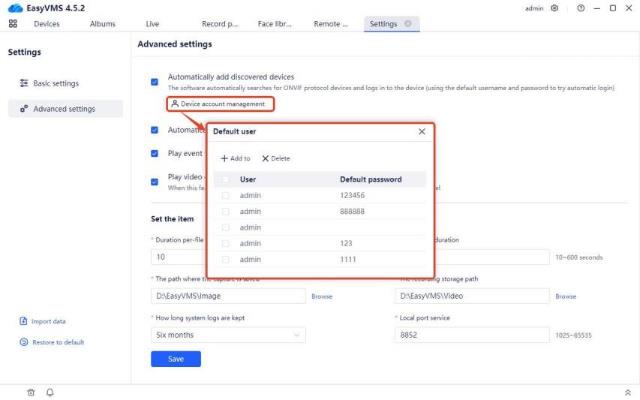The image size is (640, 400).
Task: Click the notification bell icon in status bar
Action: click(50, 392)
